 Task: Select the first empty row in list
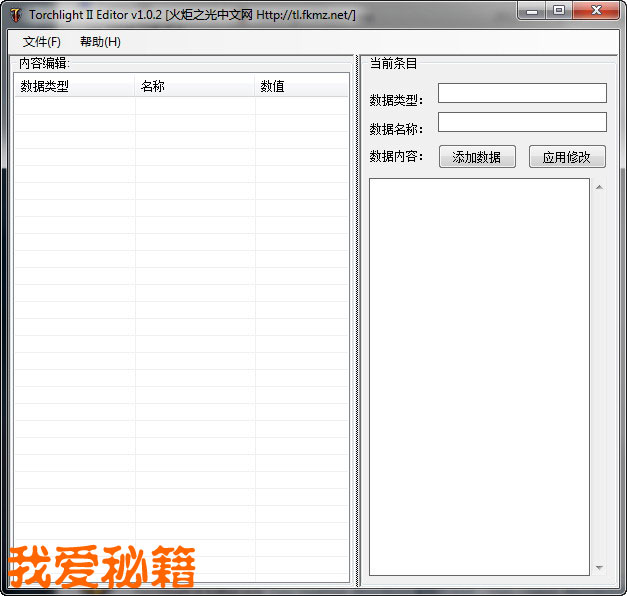pos(180,105)
